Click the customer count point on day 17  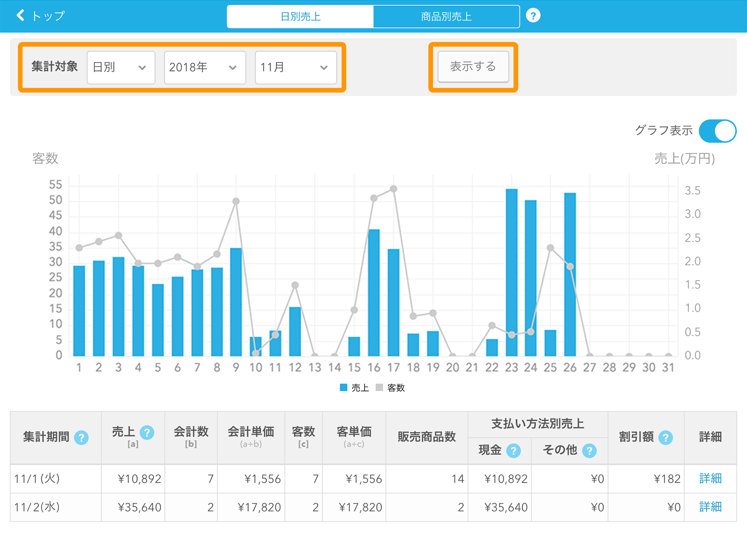pos(393,189)
